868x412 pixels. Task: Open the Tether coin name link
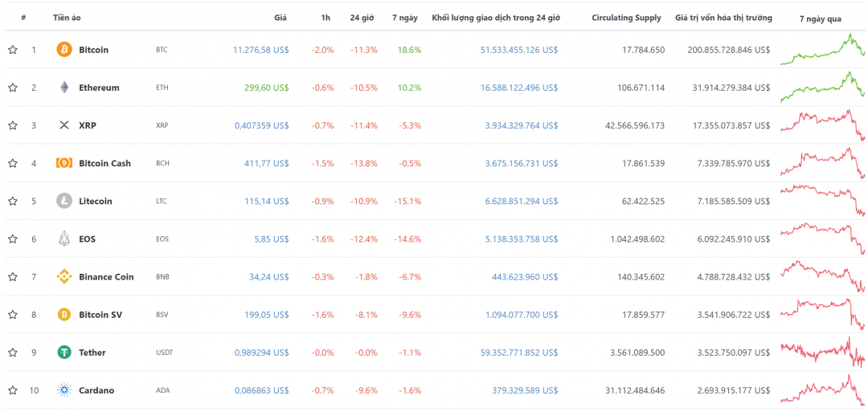point(92,353)
